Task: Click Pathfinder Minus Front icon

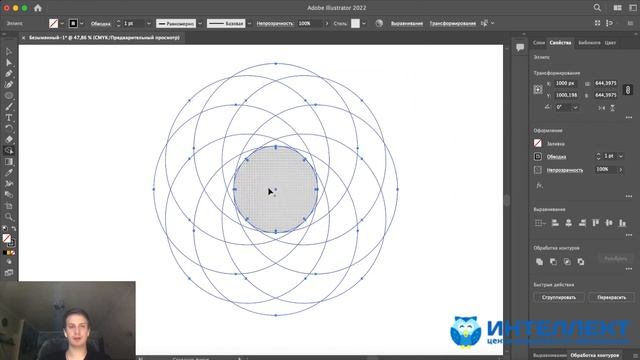Action: pyautogui.click(x=553, y=262)
